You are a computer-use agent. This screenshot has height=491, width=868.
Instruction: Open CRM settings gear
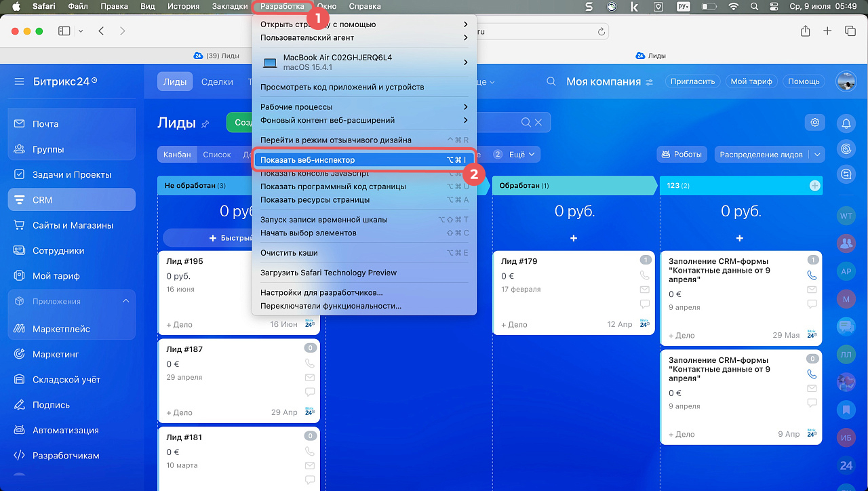pyautogui.click(x=815, y=123)
